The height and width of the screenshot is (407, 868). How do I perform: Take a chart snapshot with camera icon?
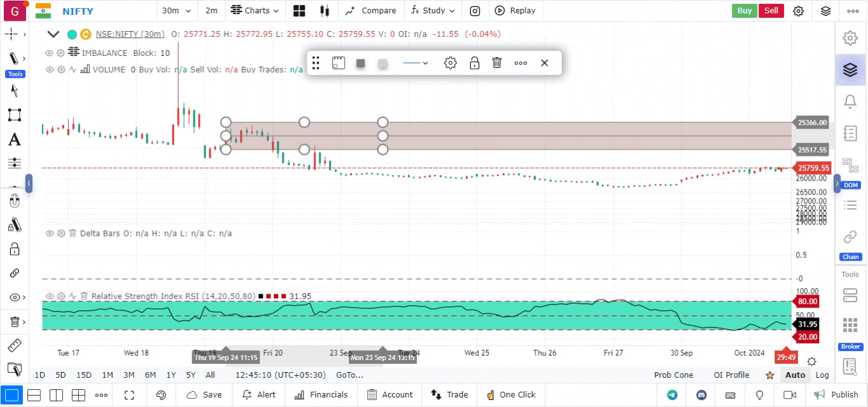coord(475,11)
